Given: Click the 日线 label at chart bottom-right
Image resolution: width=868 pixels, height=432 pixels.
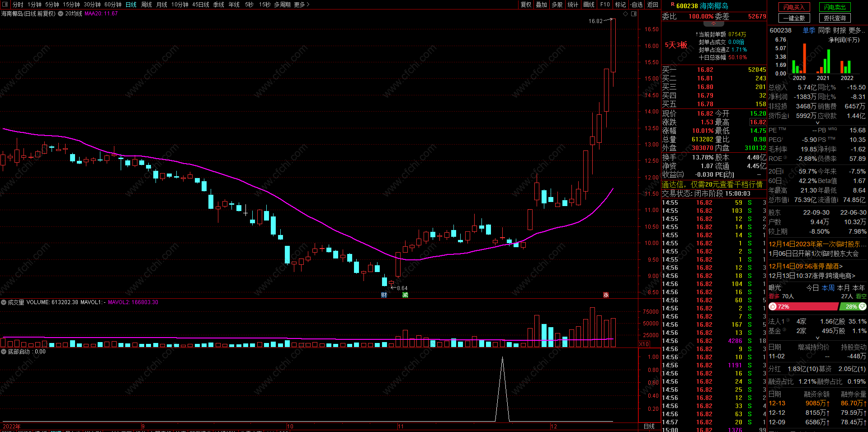Looking at the screenshot, I should [x=649, y=426].
